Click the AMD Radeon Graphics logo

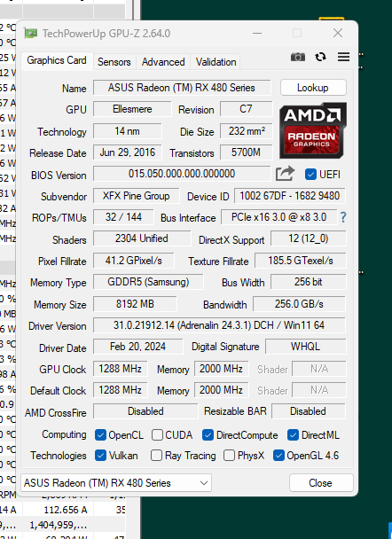(x=312, y=130)
